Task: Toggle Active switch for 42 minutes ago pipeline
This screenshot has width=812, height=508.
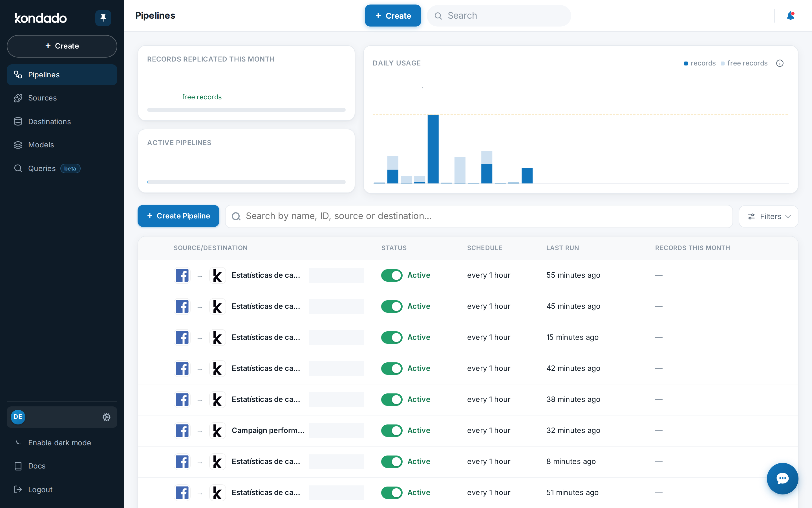Action: pos(392,368)
